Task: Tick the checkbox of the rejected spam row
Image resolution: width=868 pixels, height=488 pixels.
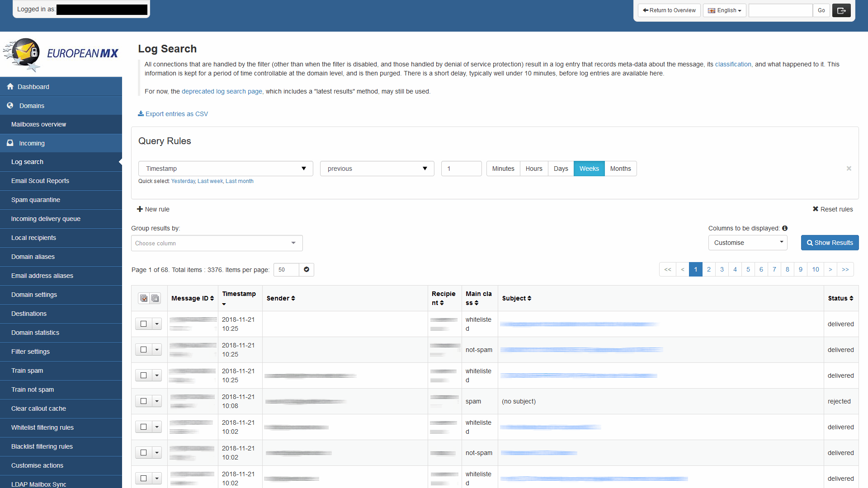Action: point(144,401)
